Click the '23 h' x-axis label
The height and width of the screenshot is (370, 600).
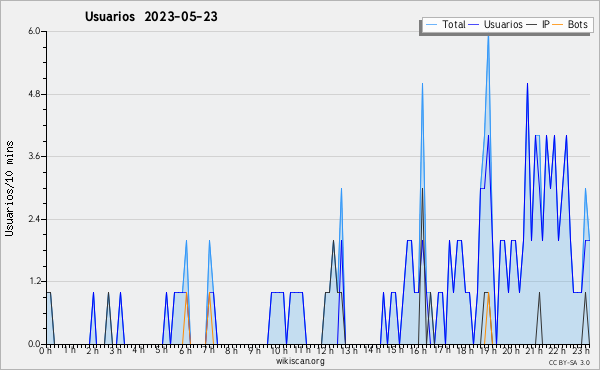point(582,351)
